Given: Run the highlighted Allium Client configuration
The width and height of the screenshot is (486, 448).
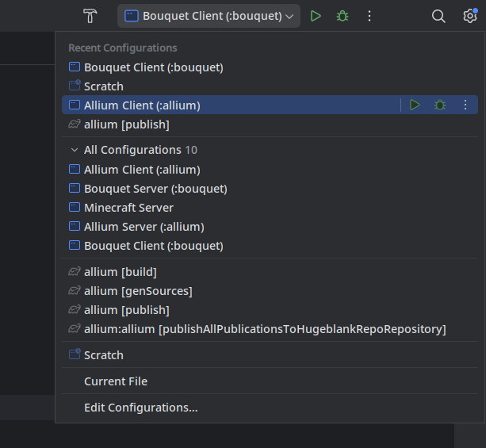Looking at the screenshot, I should click(415, 105).
